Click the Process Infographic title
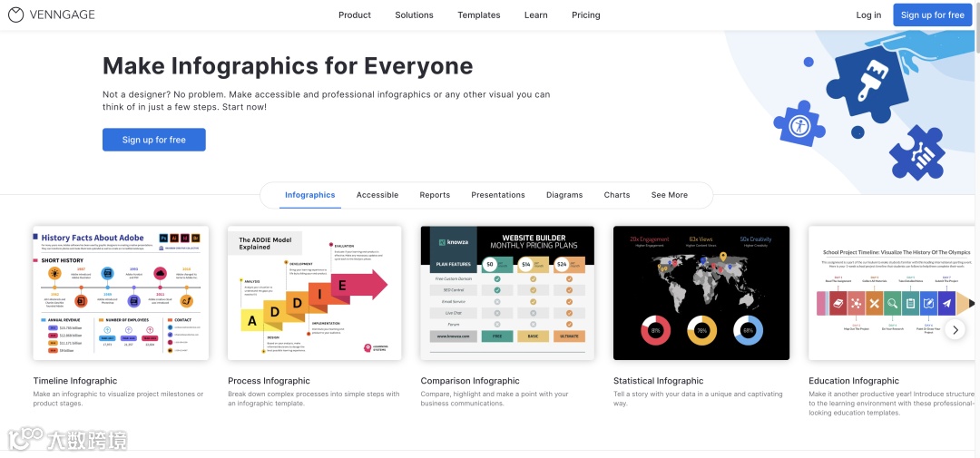The image size is (980, 458). 269,381
